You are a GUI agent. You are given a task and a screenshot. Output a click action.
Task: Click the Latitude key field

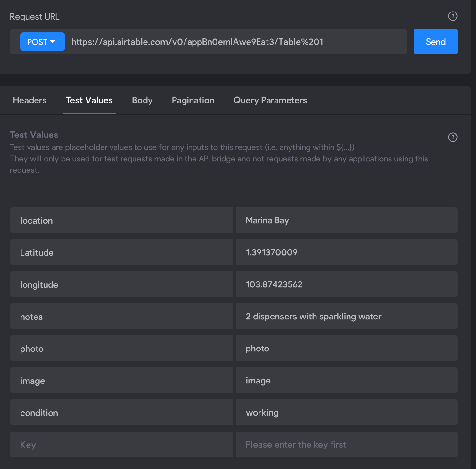coord(121,252)
